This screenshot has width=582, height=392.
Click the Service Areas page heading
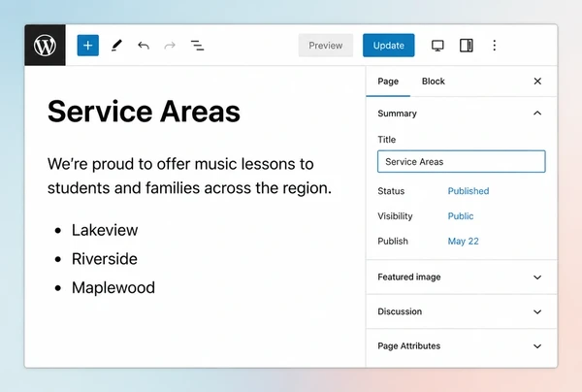[x=144, y=111]
